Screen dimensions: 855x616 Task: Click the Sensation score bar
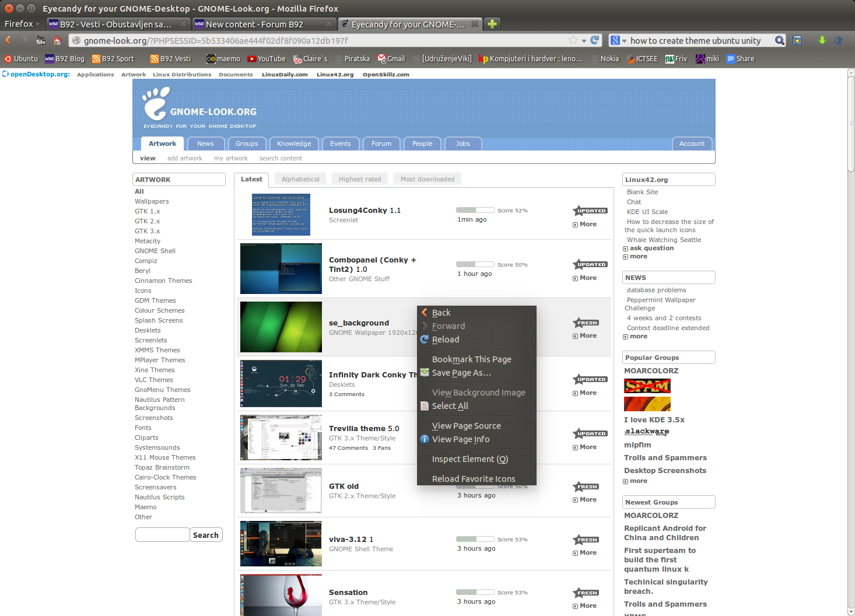click(x=475, y=593)
